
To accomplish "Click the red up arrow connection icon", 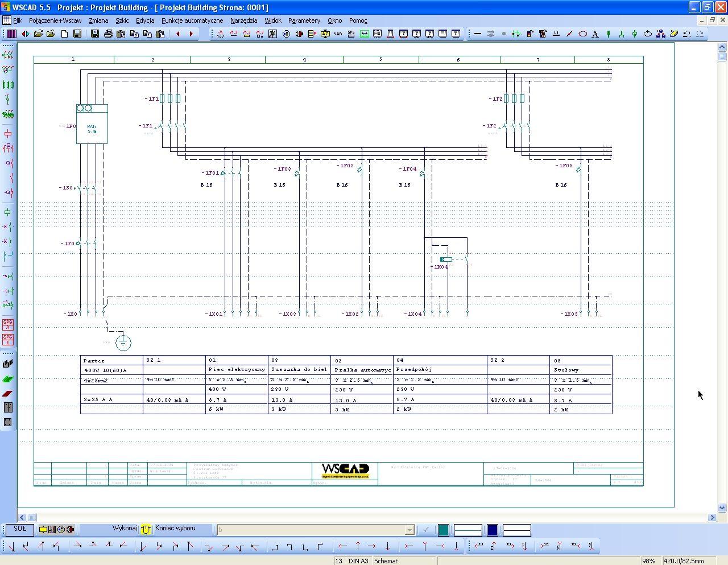I will (358, 546).
